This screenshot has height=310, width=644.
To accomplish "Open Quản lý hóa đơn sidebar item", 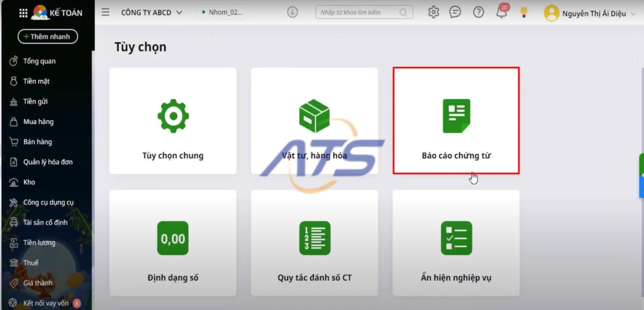I will point(47,162).
